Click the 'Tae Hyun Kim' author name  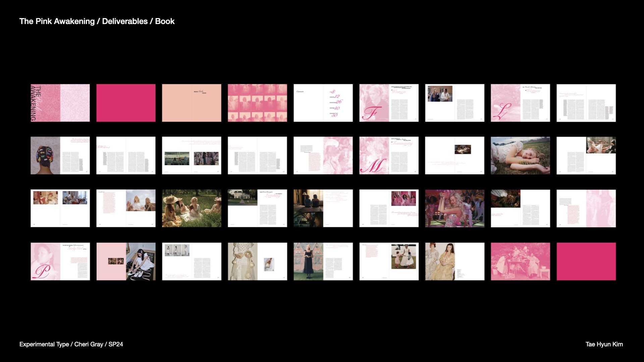(x=604, y=344)
